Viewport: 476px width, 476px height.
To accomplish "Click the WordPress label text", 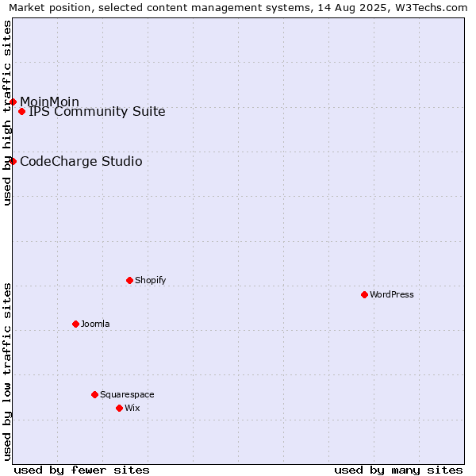I will [392, 294].
